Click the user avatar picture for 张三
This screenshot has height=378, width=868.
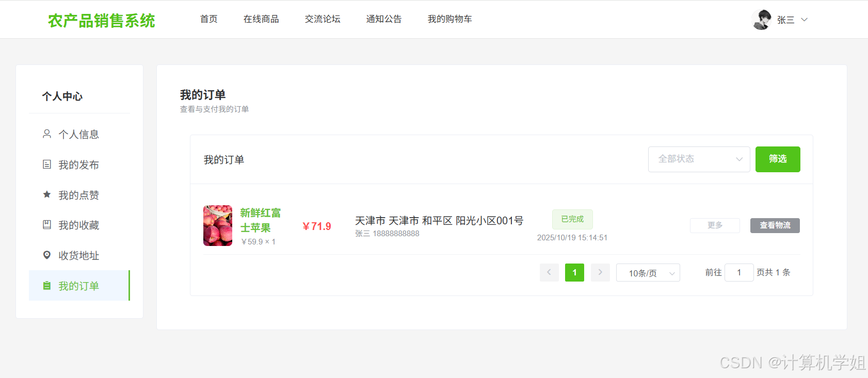(762, 20)
